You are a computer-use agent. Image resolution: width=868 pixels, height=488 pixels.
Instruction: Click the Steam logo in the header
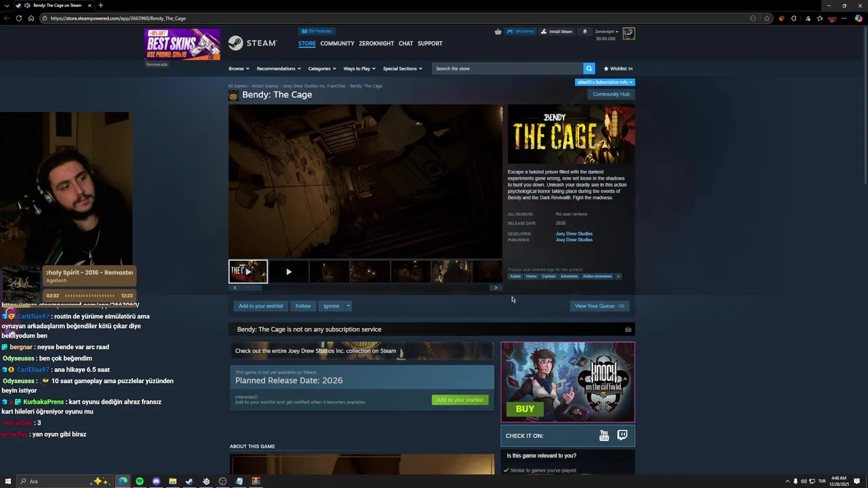(252, 43)
